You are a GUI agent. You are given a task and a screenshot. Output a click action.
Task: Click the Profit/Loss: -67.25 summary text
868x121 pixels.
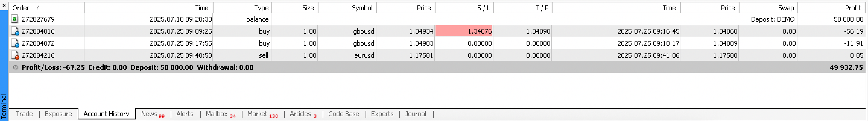53,67
